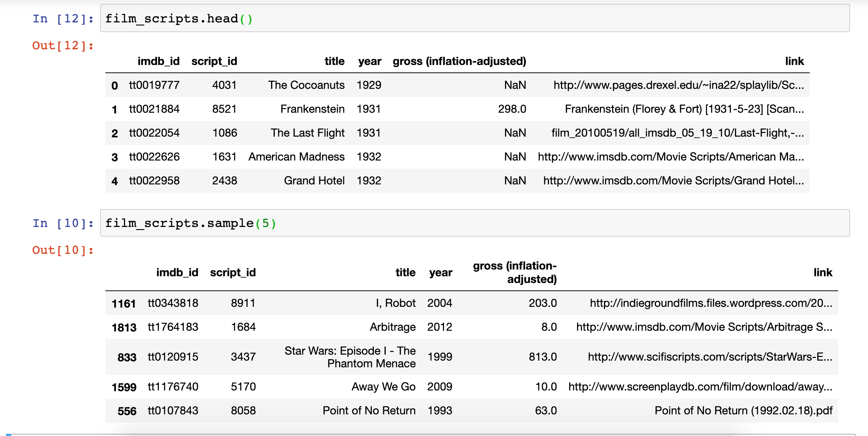The image size is (868, 436).
Task: Select title I, Robot
Action: tap(396, 303)
